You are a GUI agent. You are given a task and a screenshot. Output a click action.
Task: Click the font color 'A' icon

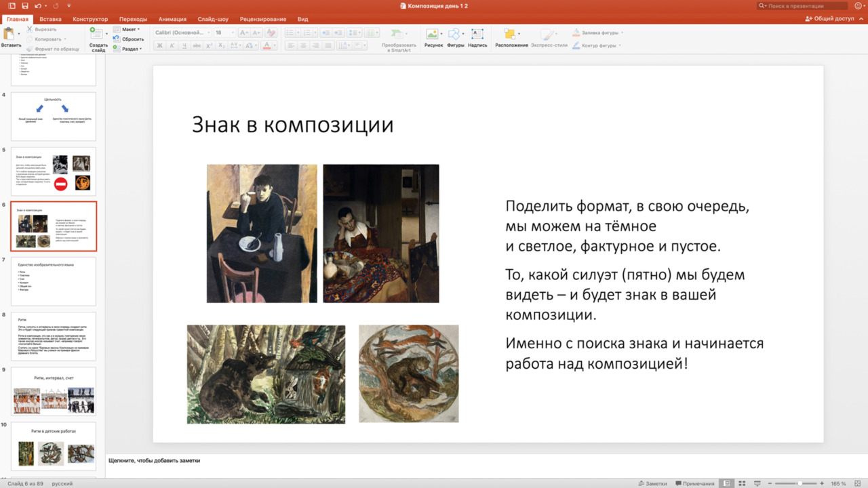[267, 46]
